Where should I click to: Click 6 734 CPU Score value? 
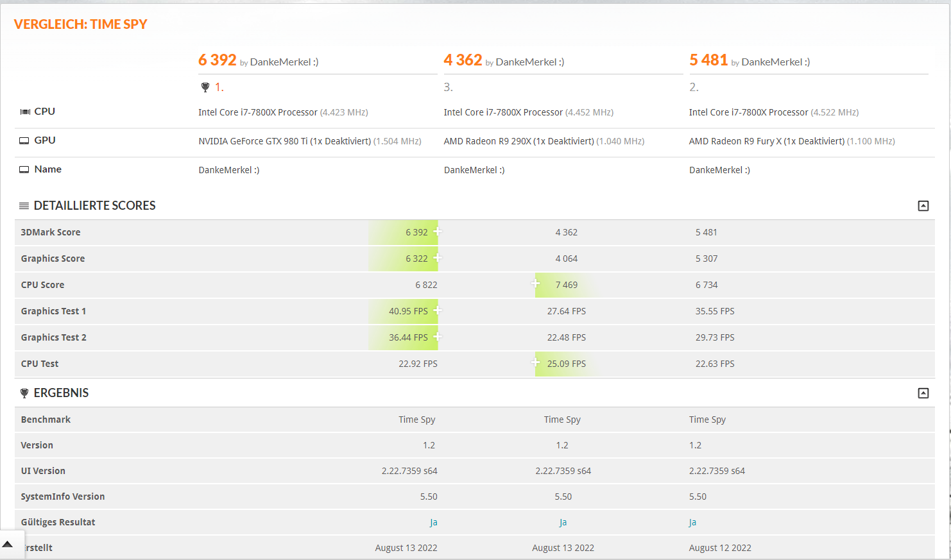pyautogui.click(x=707, y=285)
